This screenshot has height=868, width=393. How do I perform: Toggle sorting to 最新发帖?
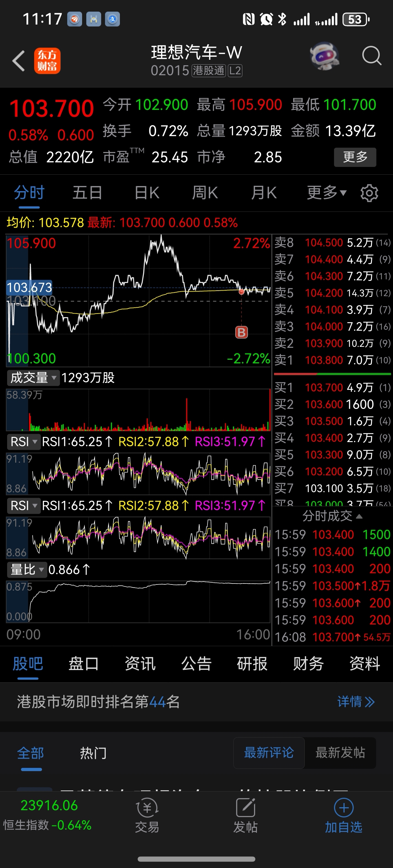(x=340, y=752)
